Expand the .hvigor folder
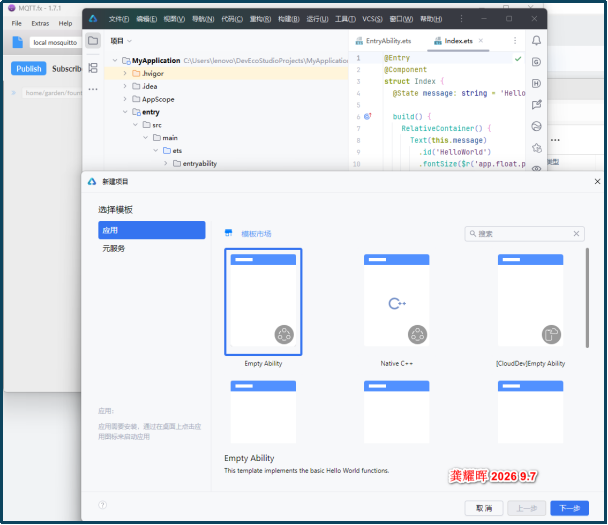 coord(125,73)
